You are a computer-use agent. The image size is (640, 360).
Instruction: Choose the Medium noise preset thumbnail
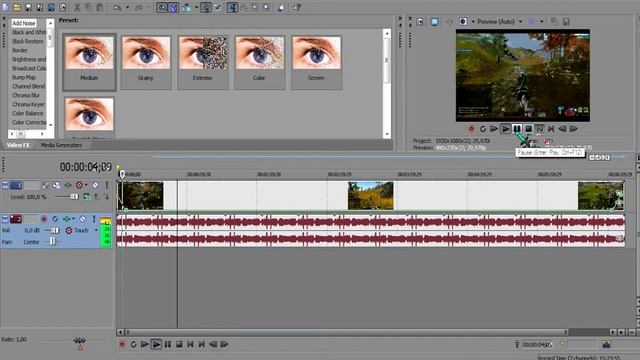[89, 62]
